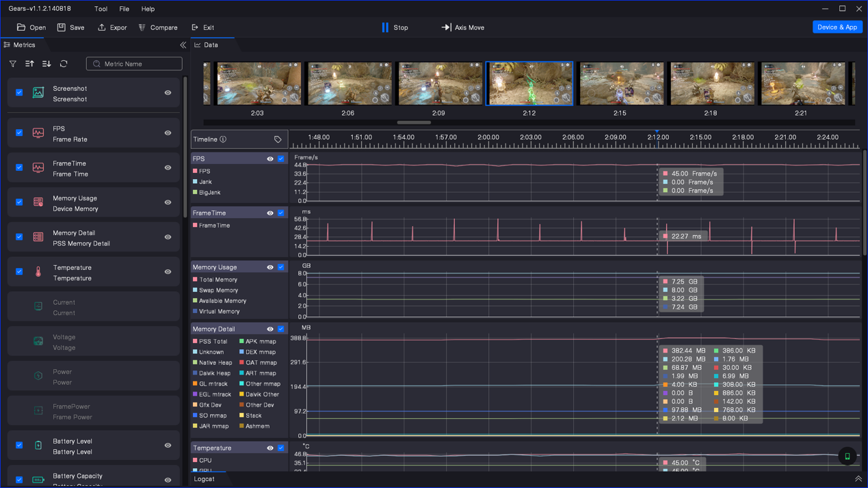Click the Current metric icon
The height and width of the screenshot is (488, 868).
pos(38,307)
